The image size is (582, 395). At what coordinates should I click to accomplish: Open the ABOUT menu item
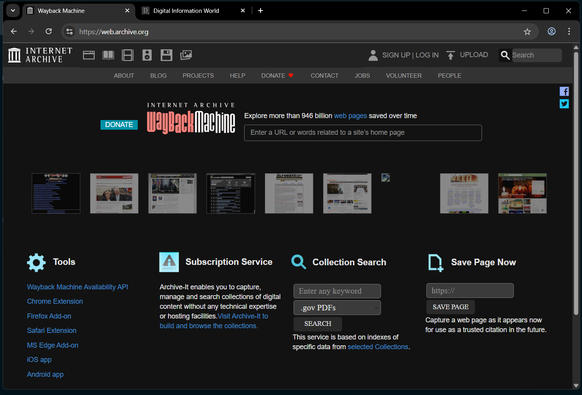[124, 76]
